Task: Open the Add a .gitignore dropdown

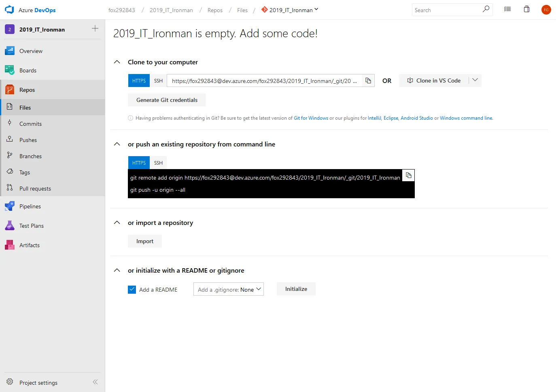Action: pos(229,289)
